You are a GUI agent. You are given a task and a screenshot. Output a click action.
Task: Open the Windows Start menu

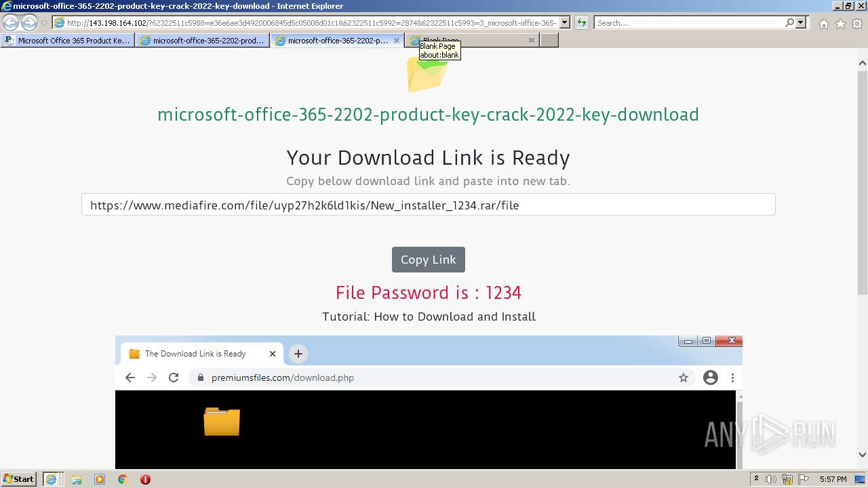(18, 479)
